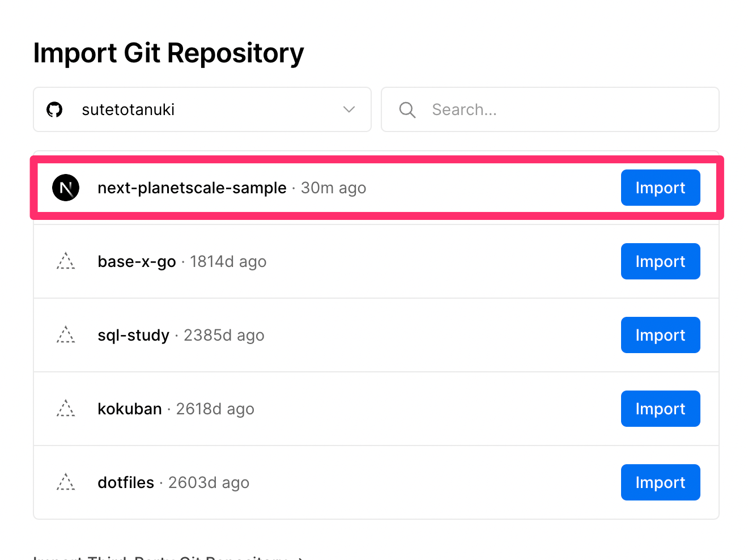Click the dashed triangle icon beside sql-study

[x=66, y=335]
